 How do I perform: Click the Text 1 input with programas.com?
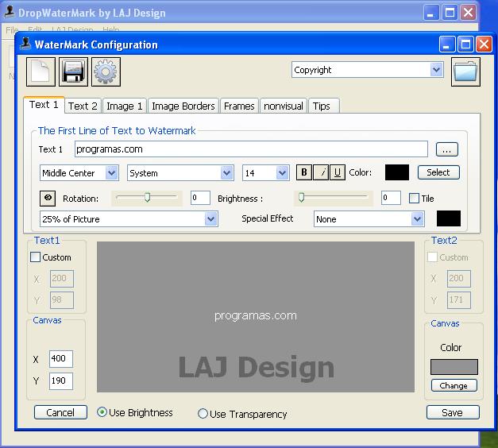251,149
